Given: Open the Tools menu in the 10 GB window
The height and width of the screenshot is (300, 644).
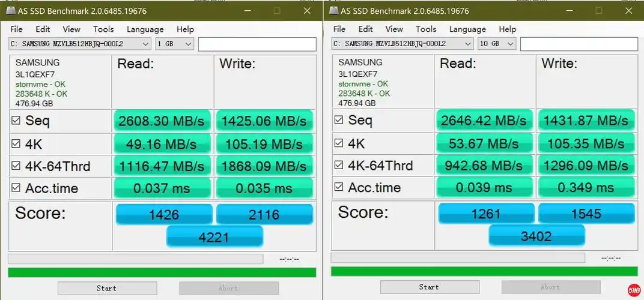Looking at the screenshot, I should (x=426, y=29).
